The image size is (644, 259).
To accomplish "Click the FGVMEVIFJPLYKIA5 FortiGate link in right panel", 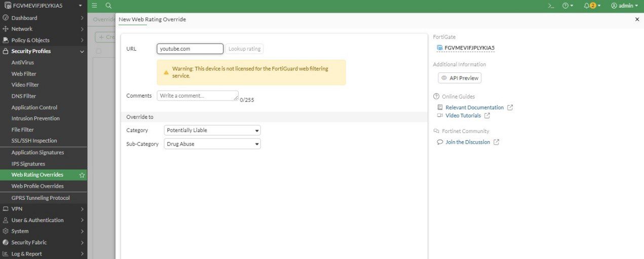I will pyautogui.click(x=469, y=48).
